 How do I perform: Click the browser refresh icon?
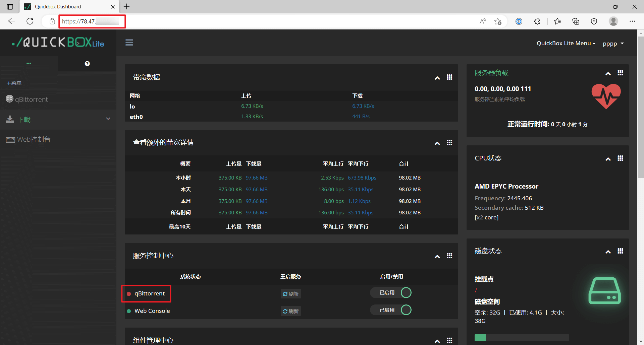coord(30,21)
